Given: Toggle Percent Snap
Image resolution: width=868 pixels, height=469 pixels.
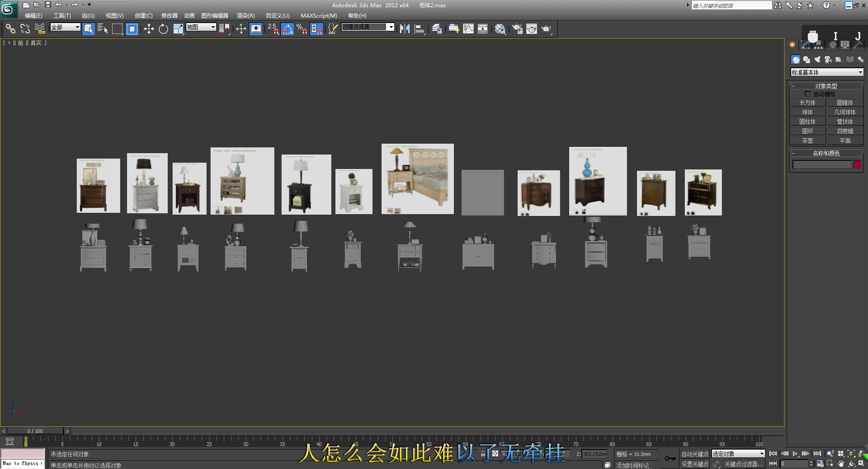Looking at the screenshot, I should 302,29.
